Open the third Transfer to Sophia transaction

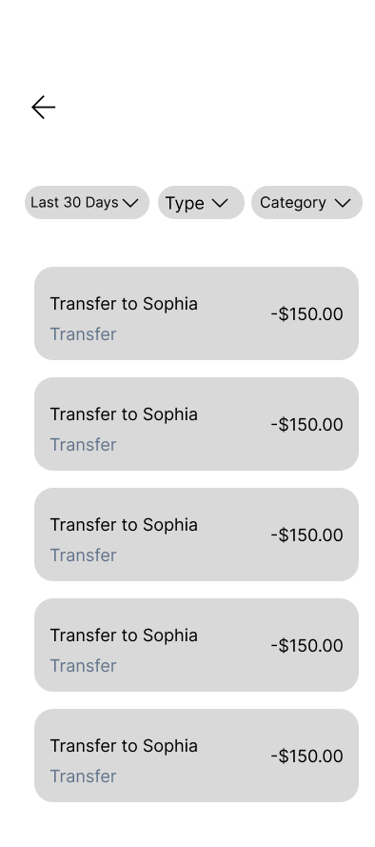pyautogui.click(x=197, y=534)
